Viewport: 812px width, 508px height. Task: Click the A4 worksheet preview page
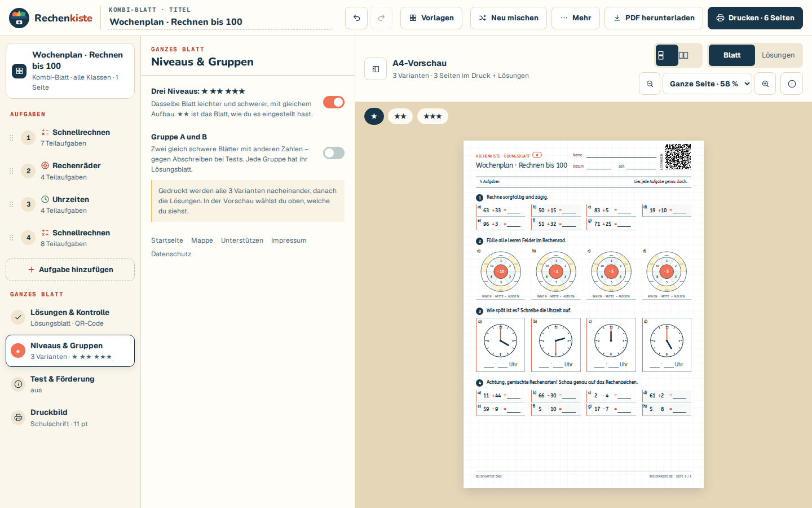[x=584, y=314]
